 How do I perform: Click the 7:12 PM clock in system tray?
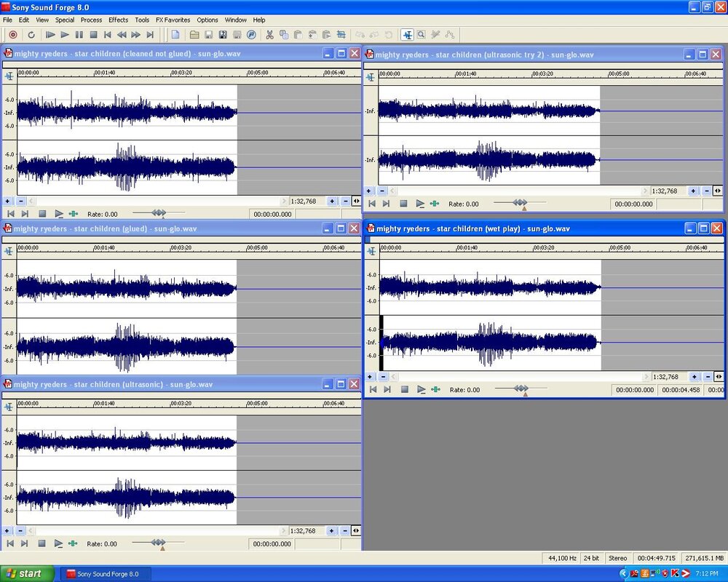(x=706, y=574)
